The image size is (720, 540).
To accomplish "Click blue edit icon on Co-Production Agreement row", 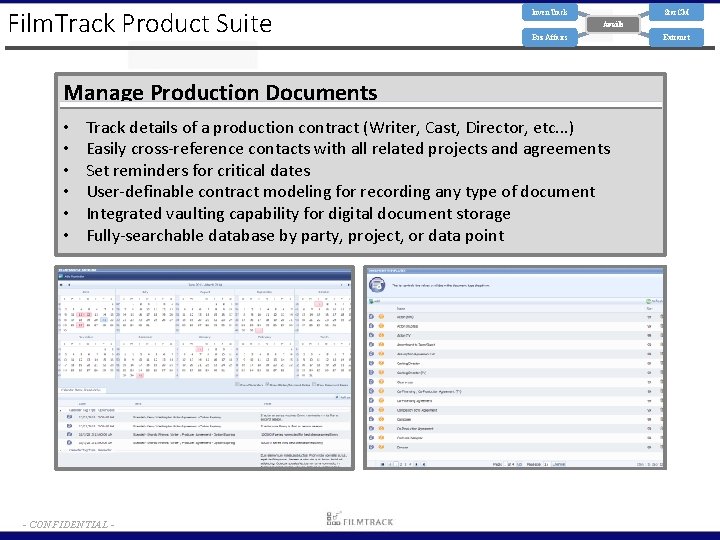I will point(371,428).
